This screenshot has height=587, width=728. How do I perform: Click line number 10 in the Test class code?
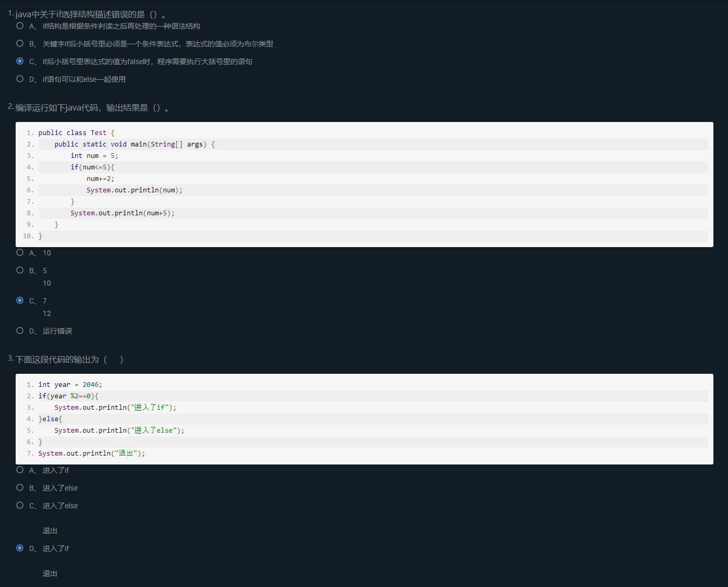(28, 236)
